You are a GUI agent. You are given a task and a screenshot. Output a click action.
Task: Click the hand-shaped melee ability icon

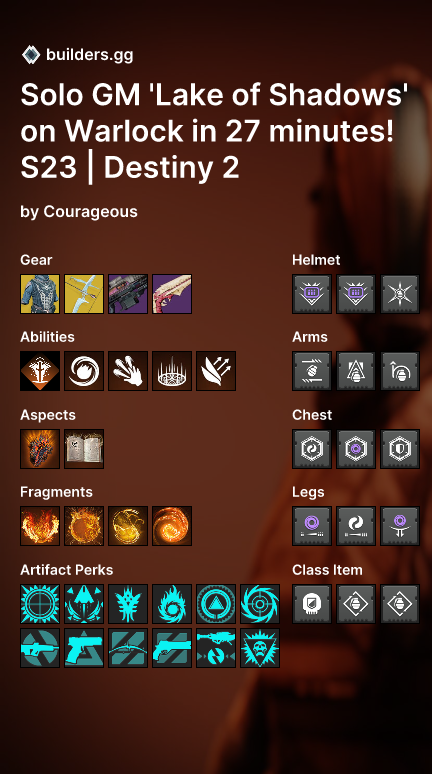128,371
